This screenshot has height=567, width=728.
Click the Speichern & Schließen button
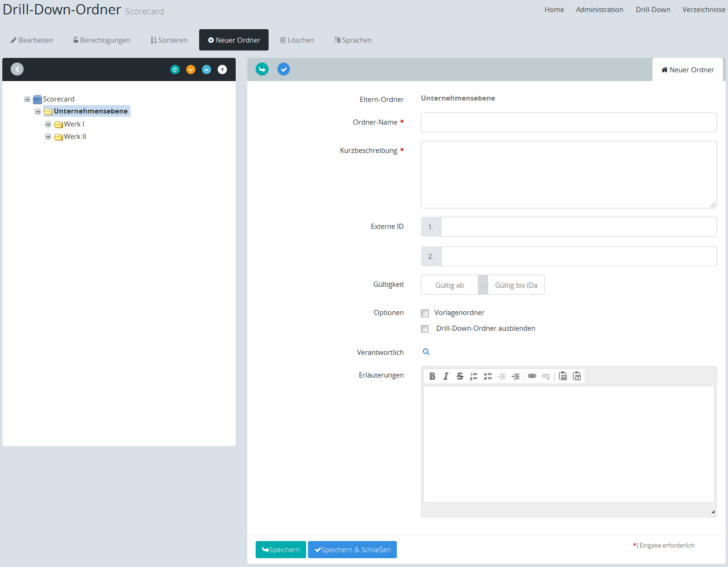tap(352, 550)
